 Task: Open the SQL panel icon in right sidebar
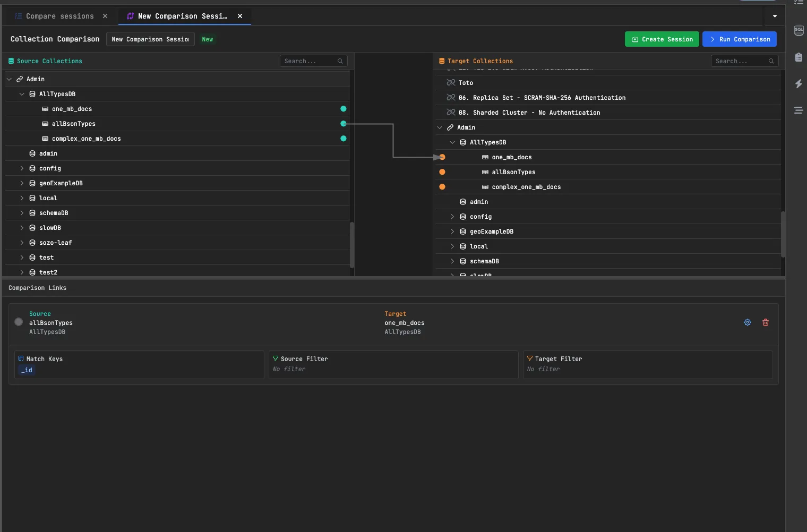click(x=799, y=30)
